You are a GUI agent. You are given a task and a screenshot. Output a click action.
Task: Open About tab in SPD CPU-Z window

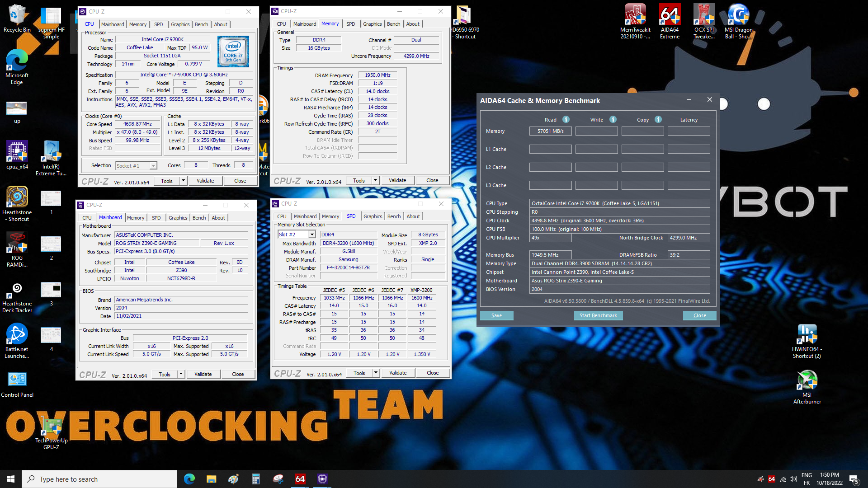click(413, 216)
